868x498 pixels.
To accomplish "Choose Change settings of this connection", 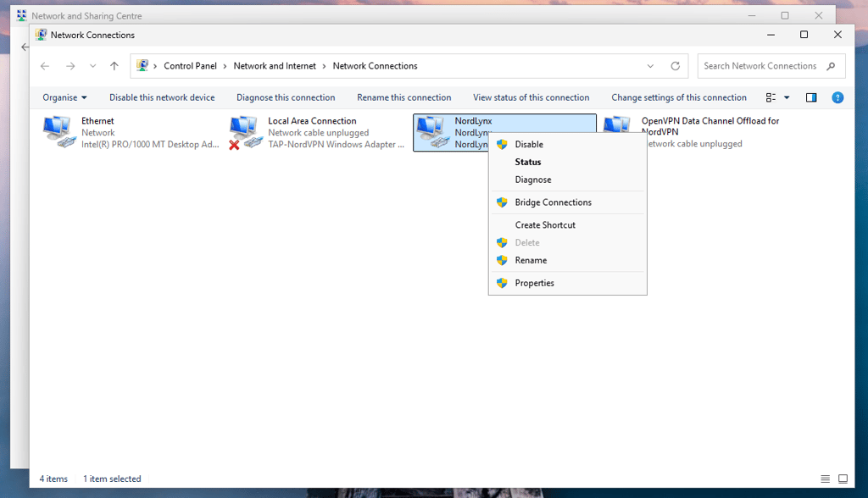I will point(679,97).
